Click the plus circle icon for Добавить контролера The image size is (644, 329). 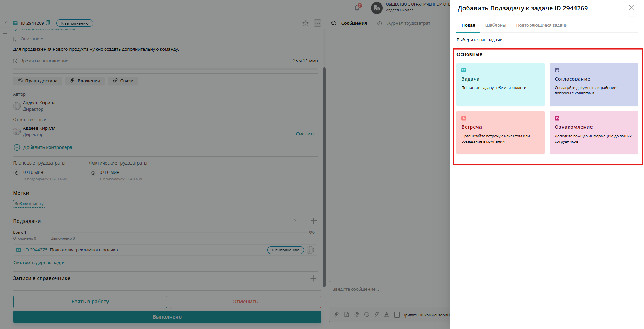tap(17, 147)
